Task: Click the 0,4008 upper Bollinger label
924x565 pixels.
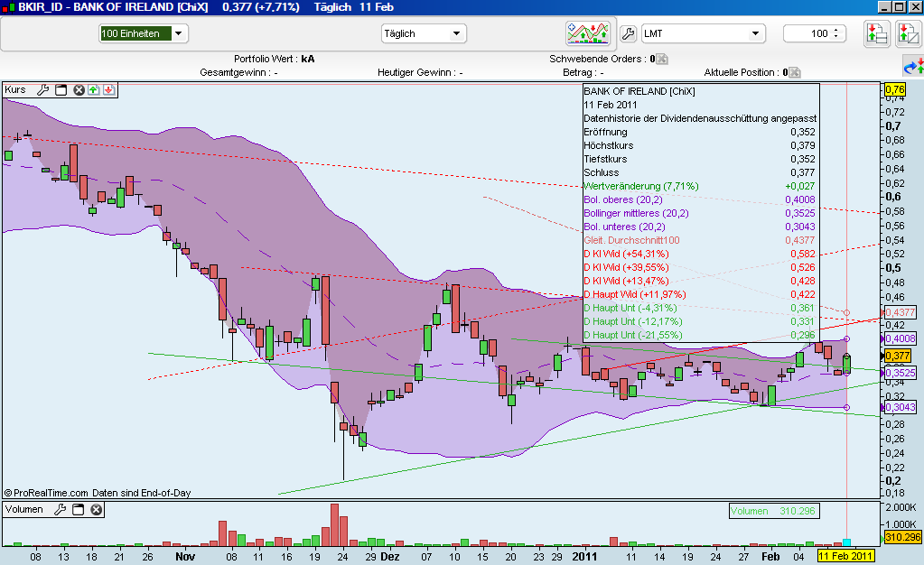Action: [900, 338]
